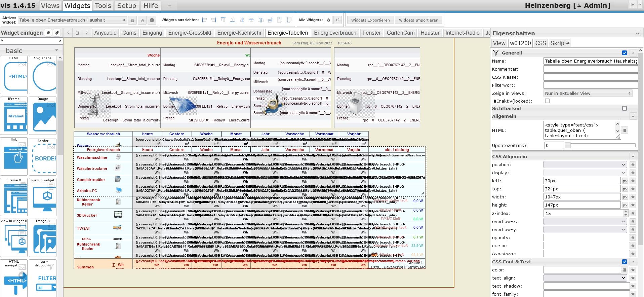Click the Updatezeit slider track

(602, 146)
